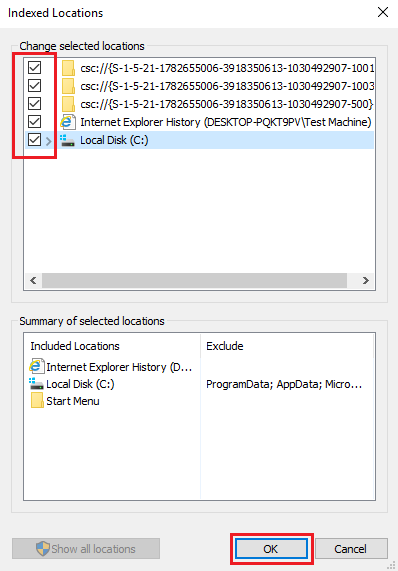
Task: Select csc://{S-1-5-21-...-1003 row text
Action: [227, 86]
